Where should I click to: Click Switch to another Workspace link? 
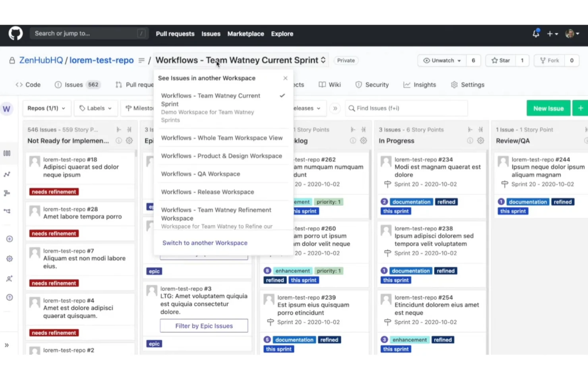pyautogui.click(x=205, y=243)
